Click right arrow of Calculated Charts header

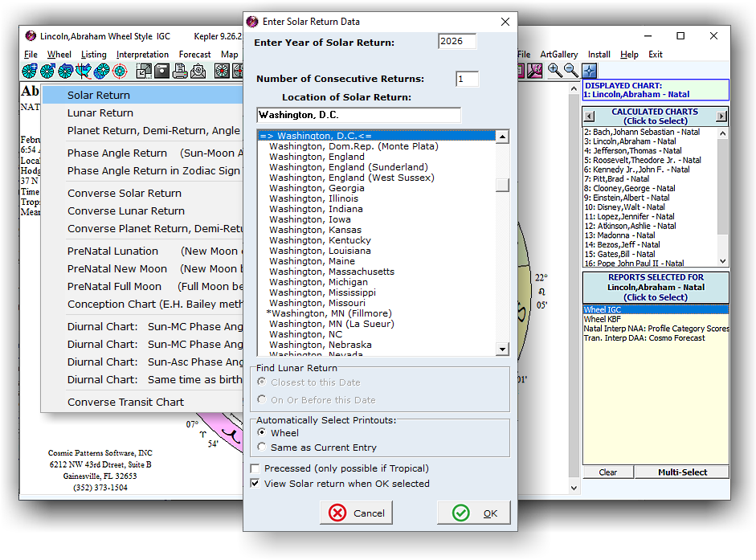pos(721,116)
